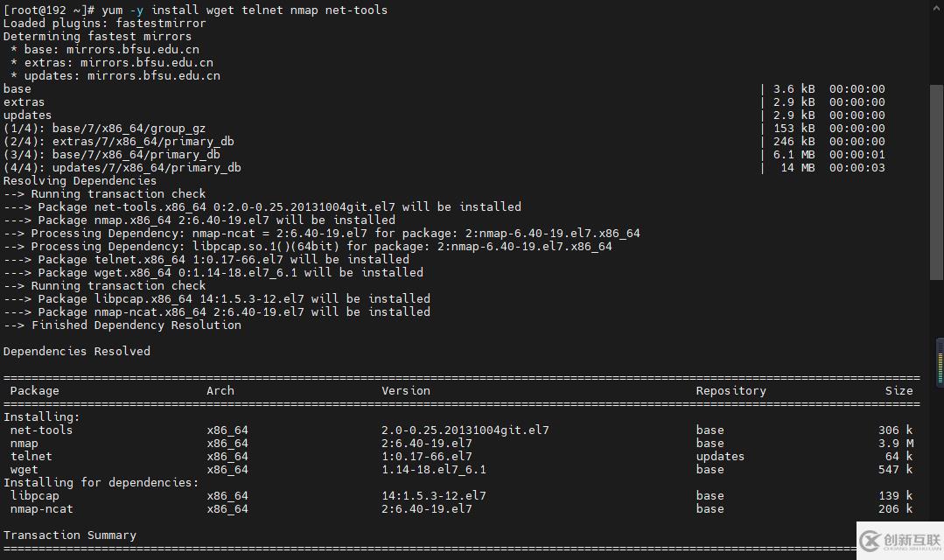This screenshot has height=560, width=944.
Task: Select net-tools in the package table
Action: (x=41, y=430)
